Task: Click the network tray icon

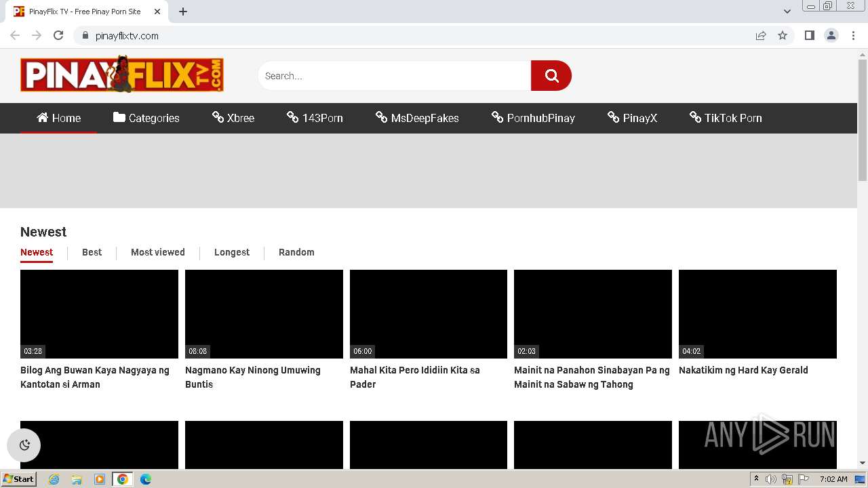Action: coord(787,479)
